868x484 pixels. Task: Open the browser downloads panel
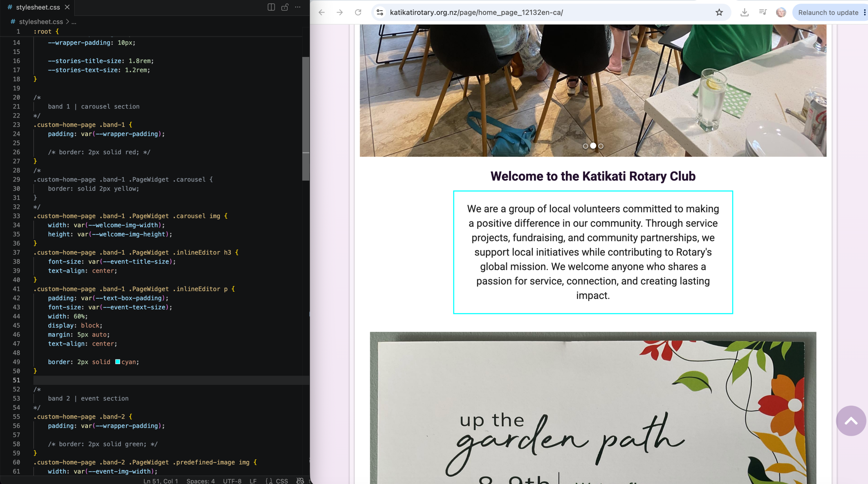click(744, 12)
